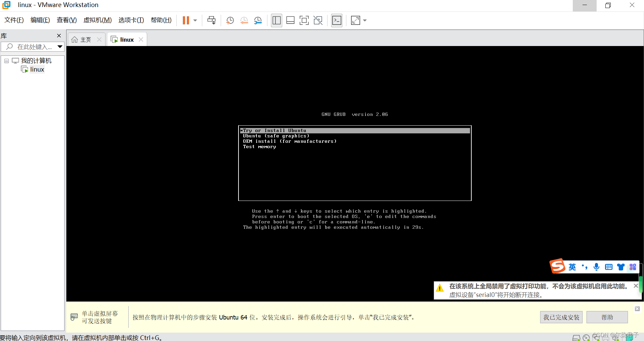The image size is (644, 341).
Task: Open Sogou skin shirt icon
Action: 621,267
